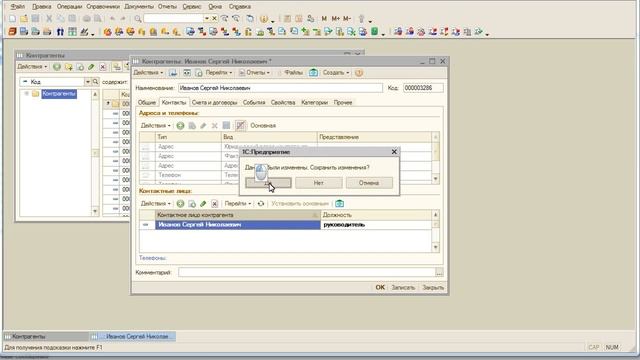
Task: Click the green add icon under Контактные лица
Action: [180, 203]
